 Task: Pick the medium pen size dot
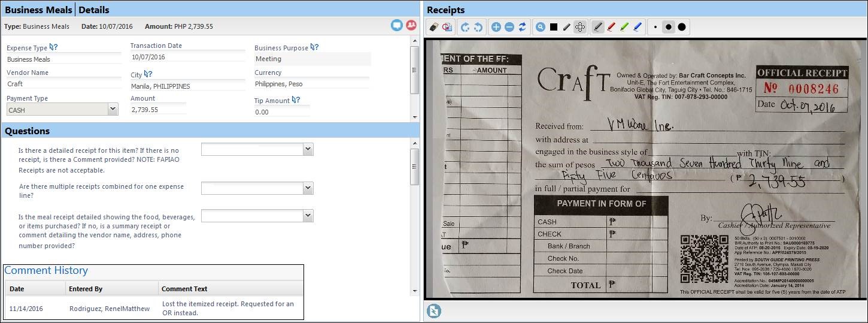coord(669,28)
